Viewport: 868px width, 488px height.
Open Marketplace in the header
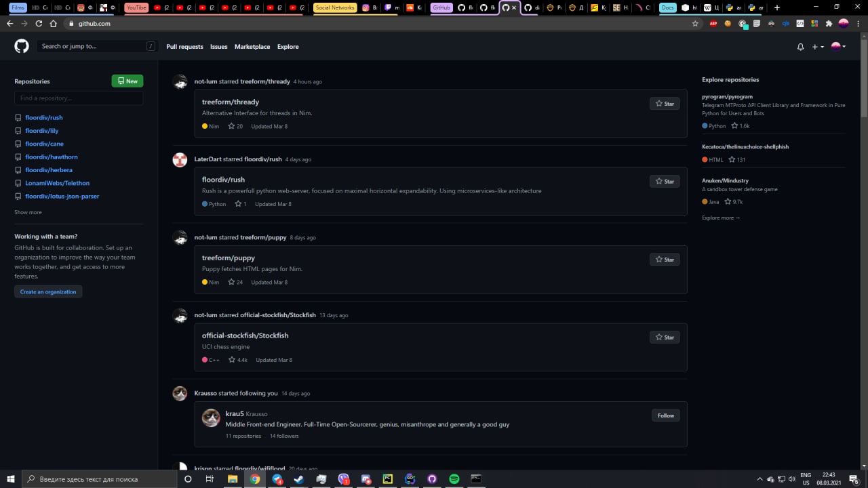click(x=252, y=47)
